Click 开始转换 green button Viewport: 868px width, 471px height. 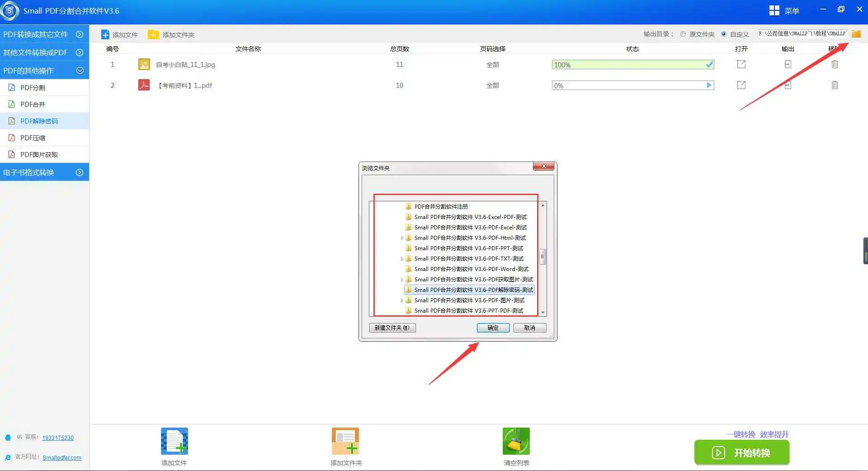pyautogui.click(x=742, y=452)
